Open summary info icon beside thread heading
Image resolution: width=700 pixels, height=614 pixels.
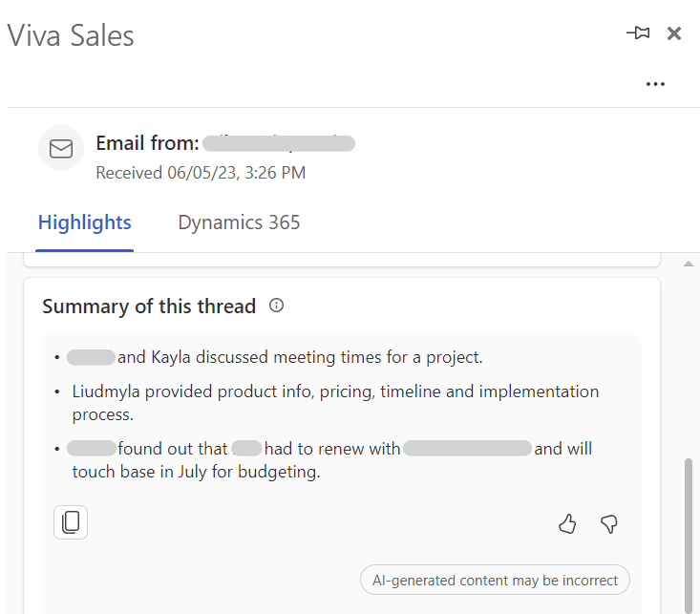pyautogui.click(x=276, y=306)
